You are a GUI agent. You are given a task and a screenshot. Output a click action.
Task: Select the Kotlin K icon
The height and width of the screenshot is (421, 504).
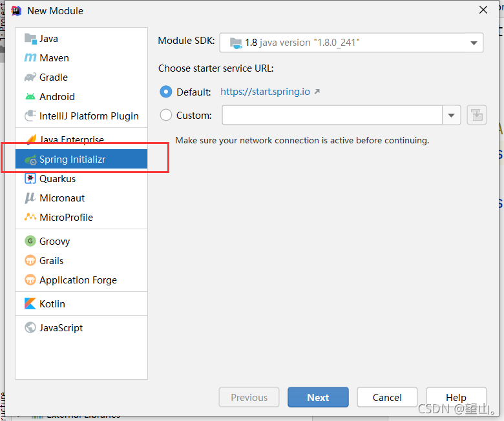30,303
